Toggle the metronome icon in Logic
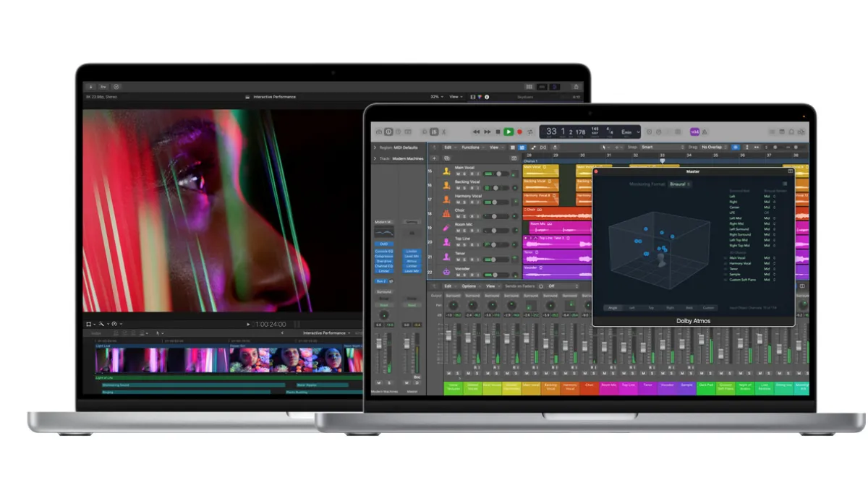This screenshot has width=868, height=488. click(705, 132)
